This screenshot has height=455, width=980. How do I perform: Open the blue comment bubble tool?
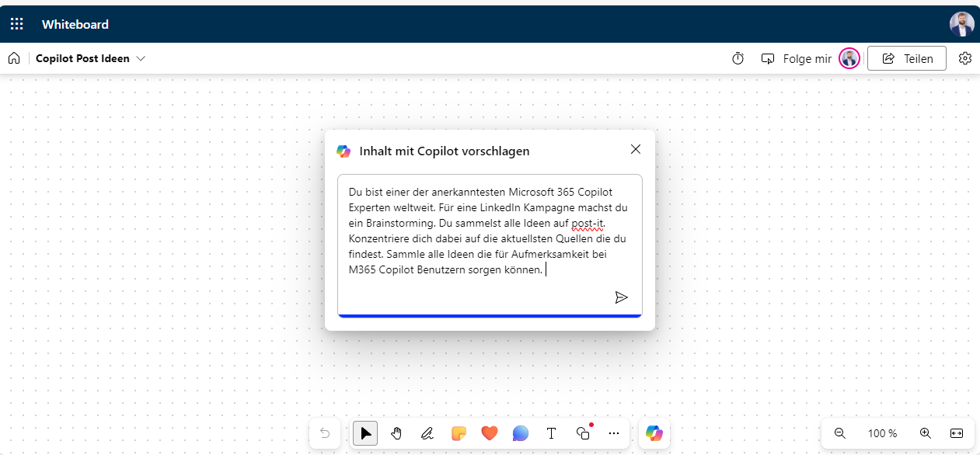pos(521,433)
